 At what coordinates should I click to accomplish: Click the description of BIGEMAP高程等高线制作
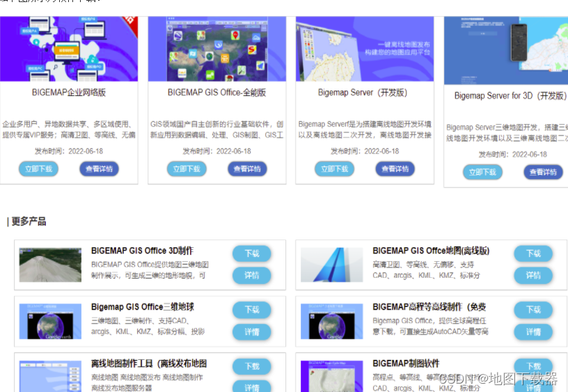click(x=430, y=326)
